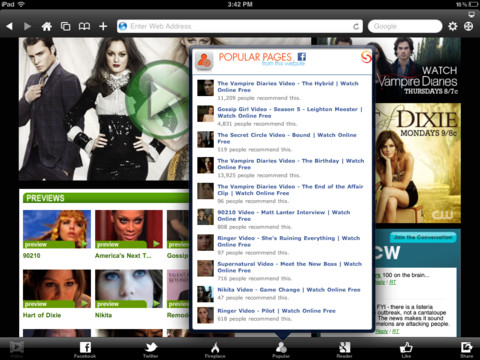This screenshot has width=480, height=360.
Task: Open the tabs overview icon
Action: pyautogui.click(x=65, y=26)
